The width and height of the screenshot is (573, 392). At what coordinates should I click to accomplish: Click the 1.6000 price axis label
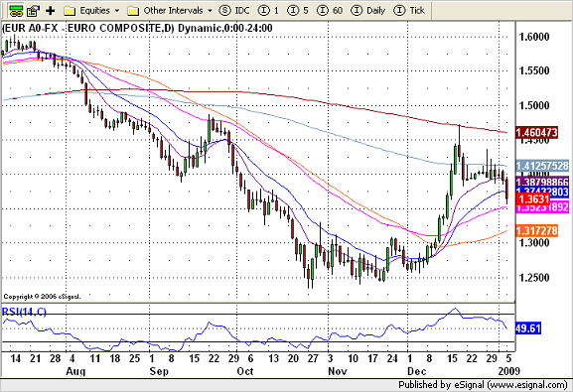(x=534, y=37)
